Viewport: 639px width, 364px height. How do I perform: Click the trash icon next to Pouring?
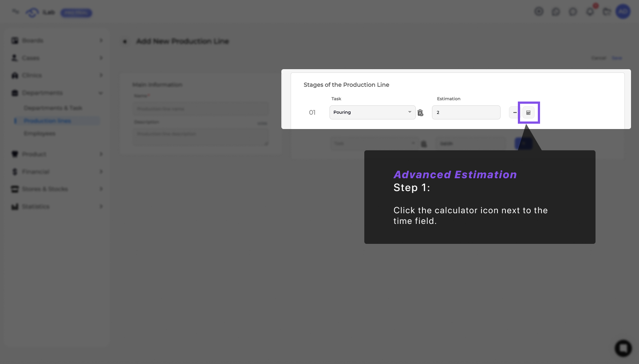pos(420,113)
